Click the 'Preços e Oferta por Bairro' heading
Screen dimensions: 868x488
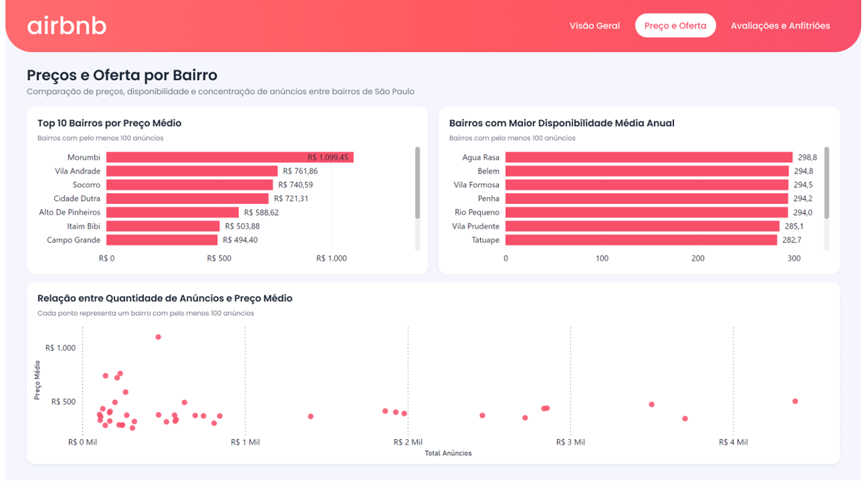pyautogui.click(x=122, y=75)
